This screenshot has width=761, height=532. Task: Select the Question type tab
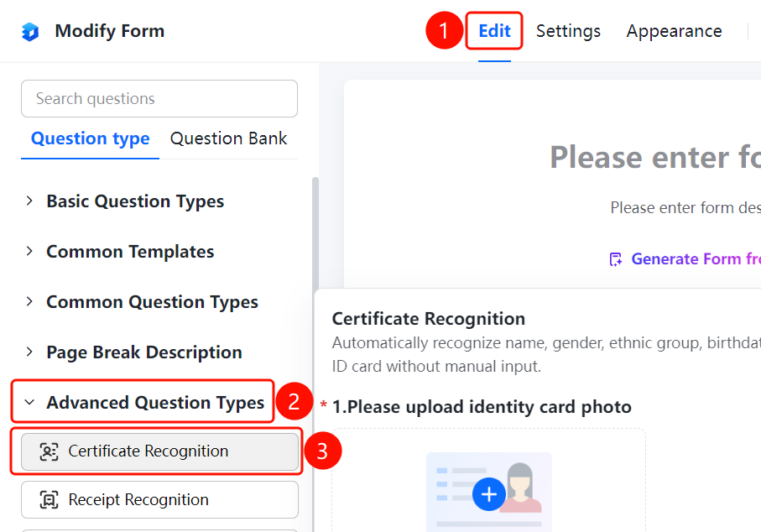(x=91, y=138)
